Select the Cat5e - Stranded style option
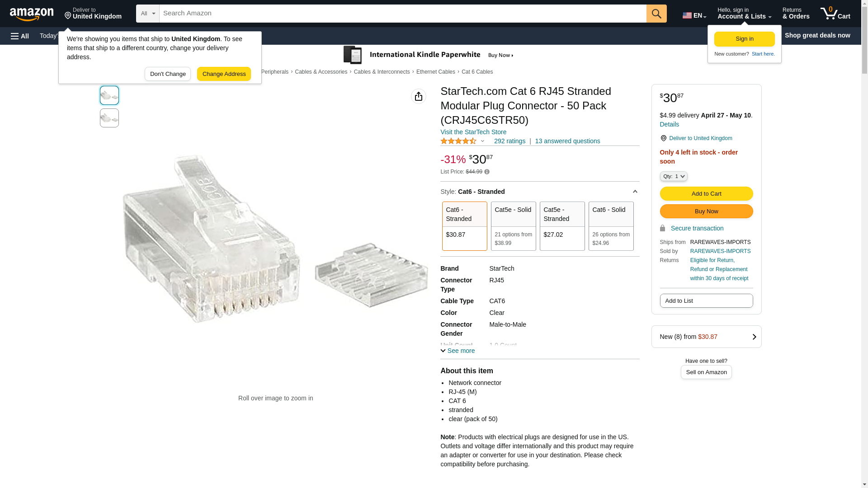868x488 pixels. pos(562,226)
